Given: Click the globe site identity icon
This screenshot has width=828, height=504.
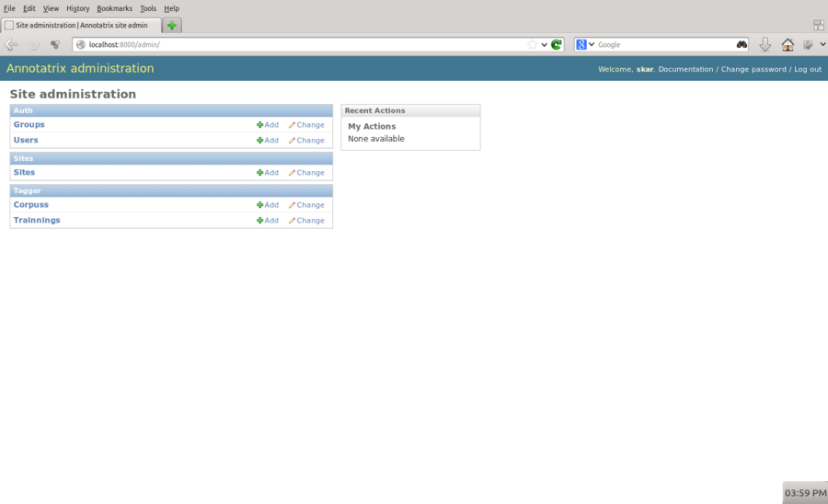Looking at the screenshot, I should 81,44.
